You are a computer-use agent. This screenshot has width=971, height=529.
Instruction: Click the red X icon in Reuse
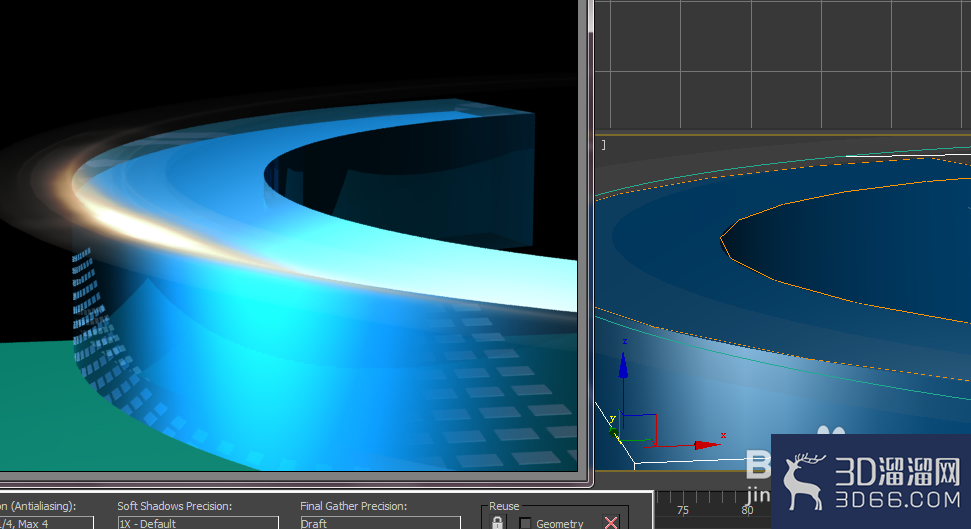611,523
